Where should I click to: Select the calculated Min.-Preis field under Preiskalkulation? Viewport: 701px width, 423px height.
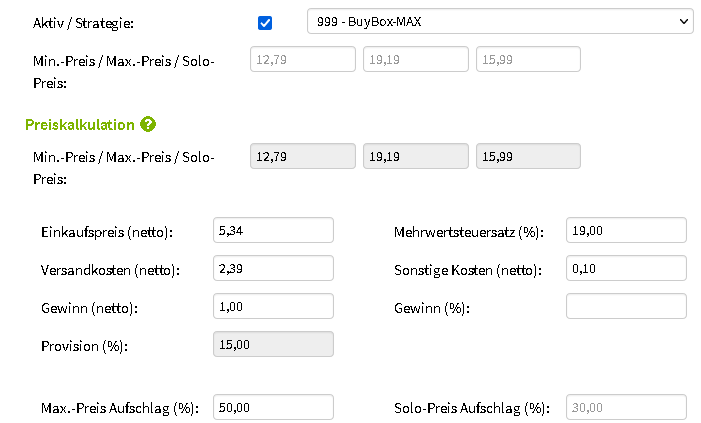coord(303,156)
